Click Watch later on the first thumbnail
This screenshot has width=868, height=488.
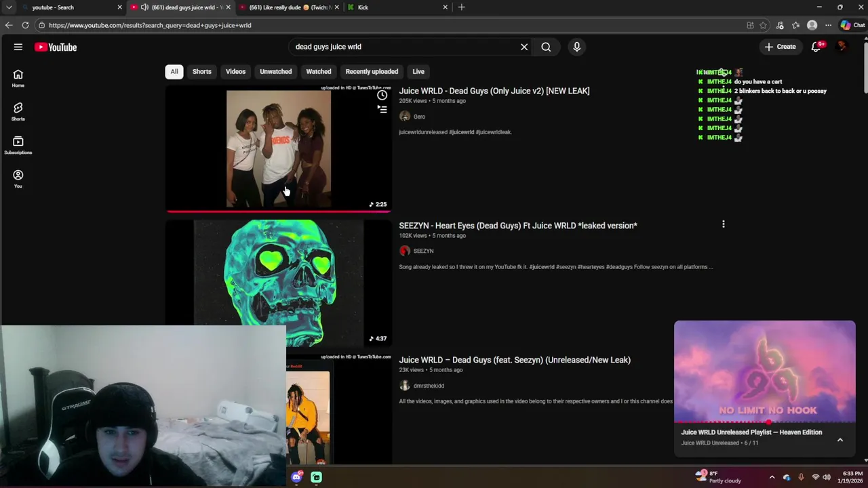[382, 95]
